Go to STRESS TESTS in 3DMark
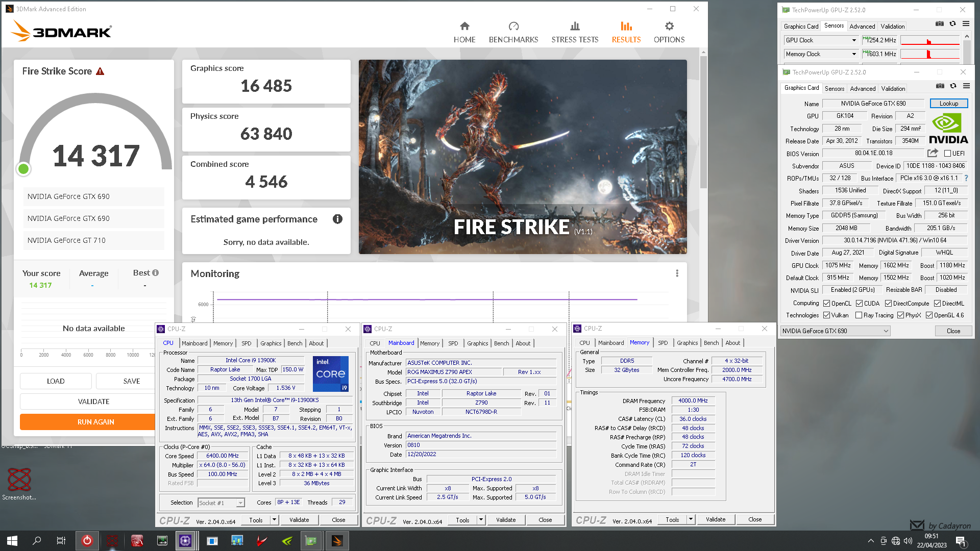 point(575,32)
